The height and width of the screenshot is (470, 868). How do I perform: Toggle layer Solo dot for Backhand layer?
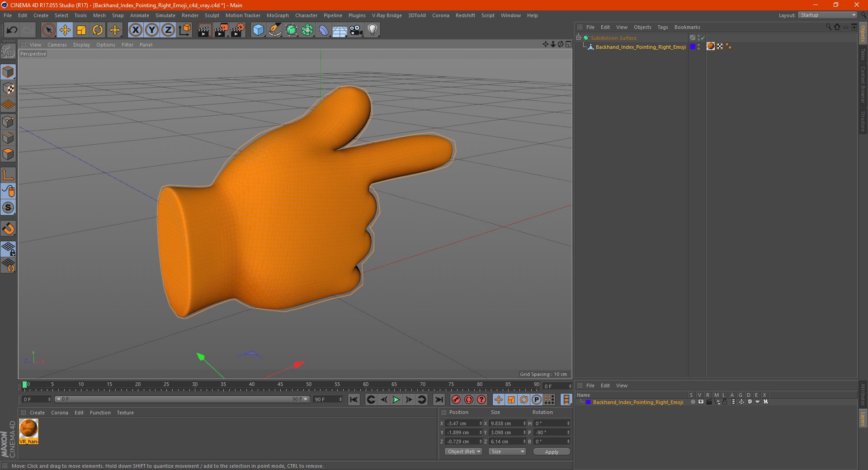(692, 402)
